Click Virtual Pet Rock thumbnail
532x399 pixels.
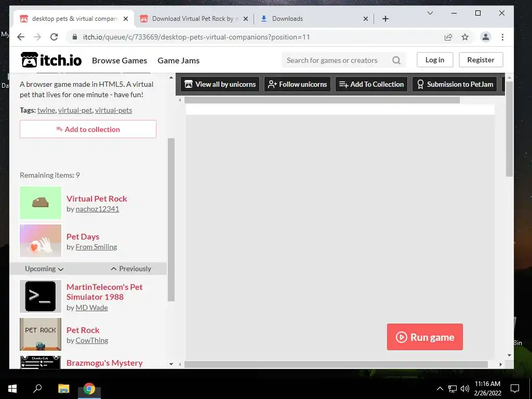[41, 203]
